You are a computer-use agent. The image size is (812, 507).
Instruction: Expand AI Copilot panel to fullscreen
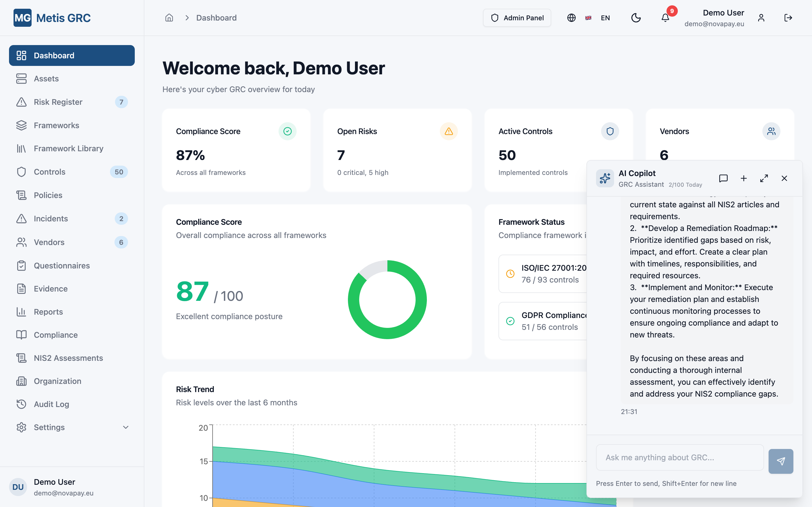coord(764,178)
